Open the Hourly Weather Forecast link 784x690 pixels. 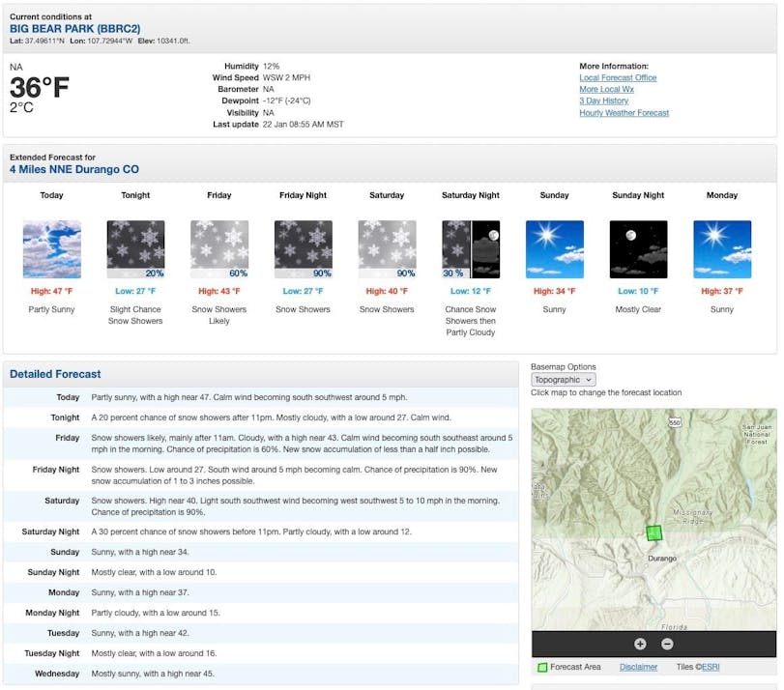pos(624,113)
